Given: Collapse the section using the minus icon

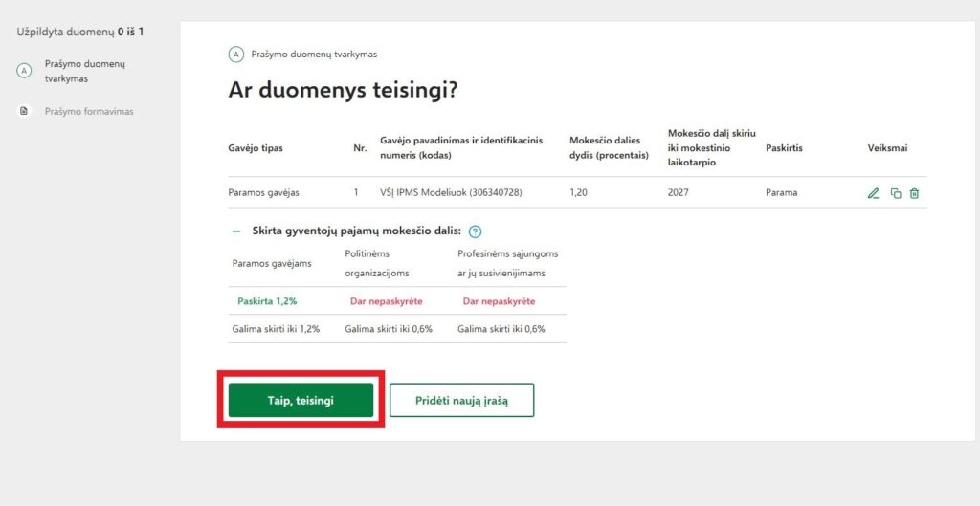Looking at the screenshot, I should click(x=235, y=231).
